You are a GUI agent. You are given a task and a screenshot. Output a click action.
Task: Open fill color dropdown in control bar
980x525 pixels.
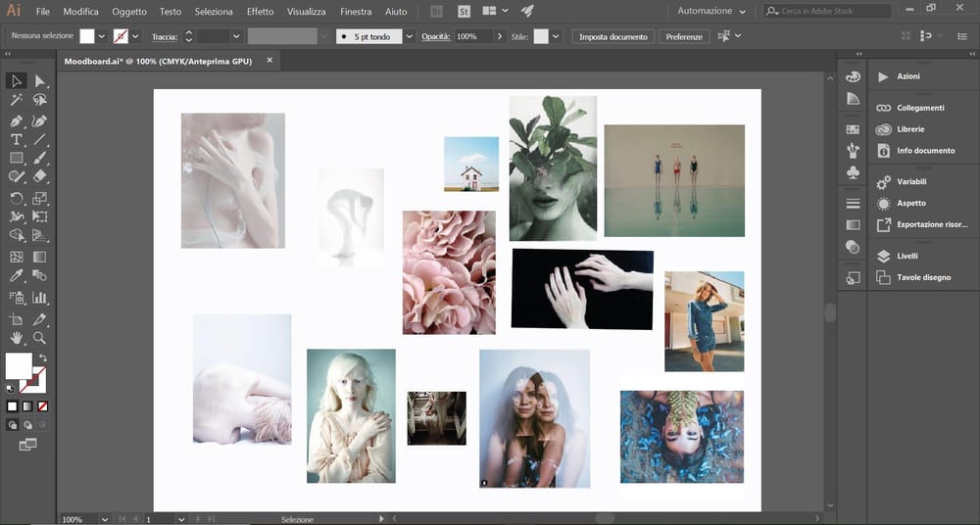(x=102, y=36)
